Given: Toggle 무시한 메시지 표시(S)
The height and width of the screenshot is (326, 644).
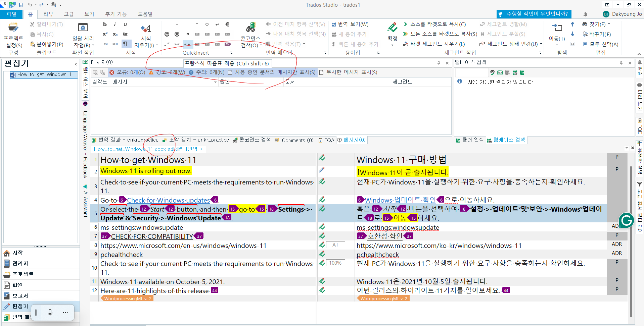Looking at the screenshot, I should coord(348,72).
